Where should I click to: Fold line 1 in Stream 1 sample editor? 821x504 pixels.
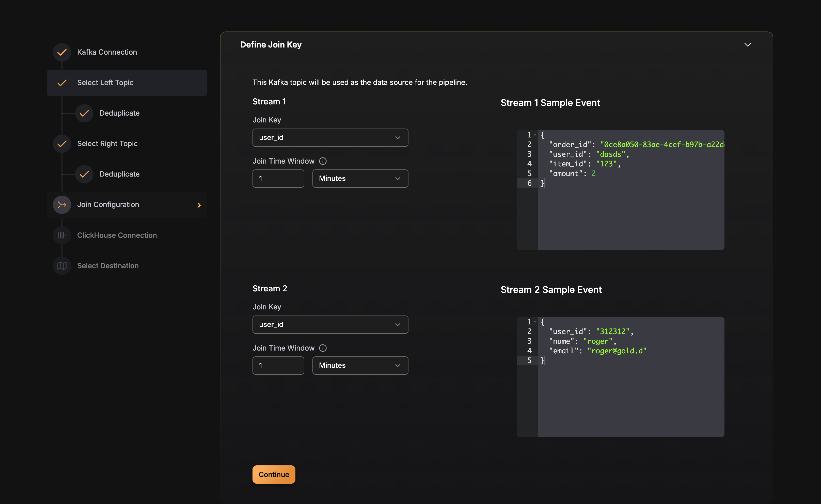click(535, 135)
